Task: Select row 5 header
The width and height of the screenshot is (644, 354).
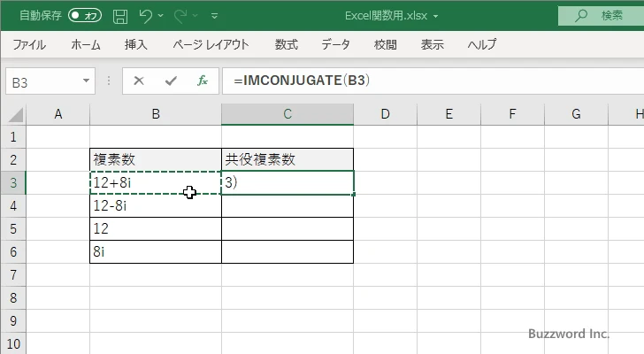Action: point(13,228)
